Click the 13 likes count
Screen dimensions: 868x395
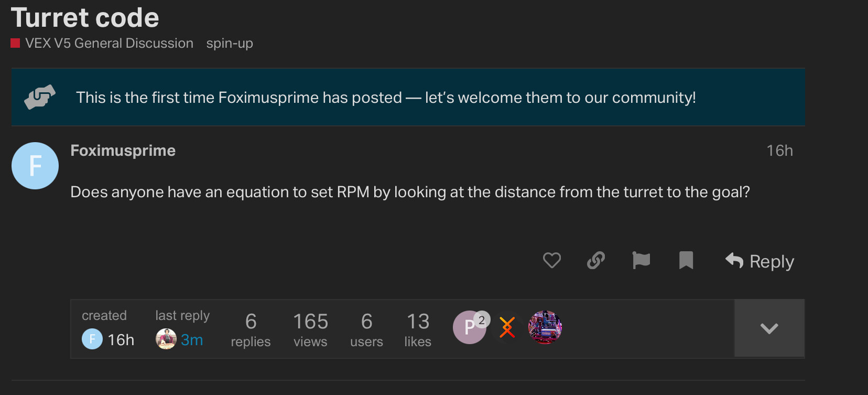418,329
